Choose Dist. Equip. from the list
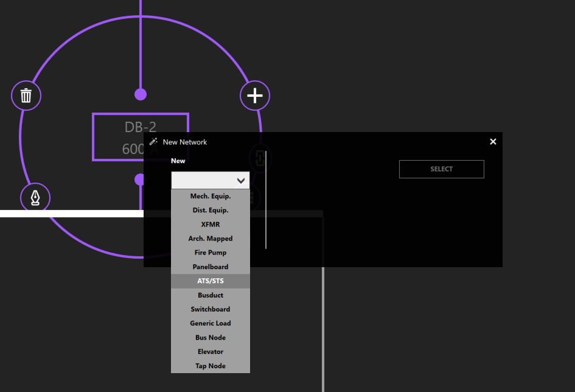The height and width of the screenshot is (392, 575). (211, 210)
